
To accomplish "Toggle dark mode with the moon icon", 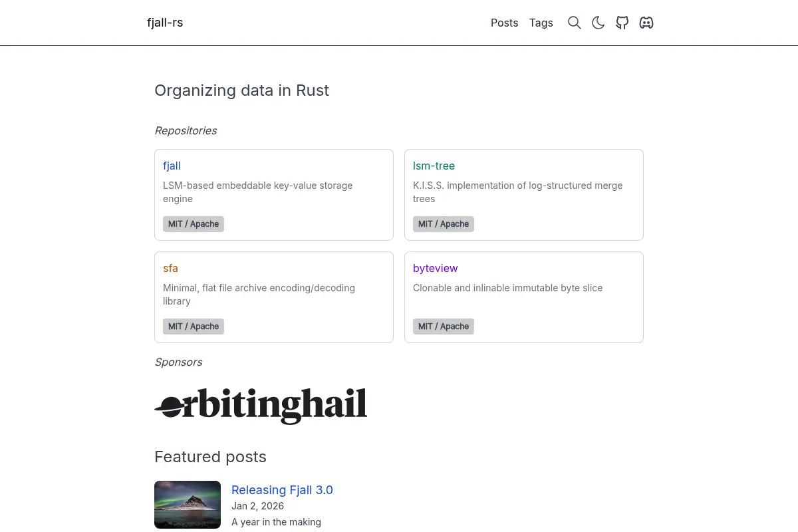I will click(598, 23).
